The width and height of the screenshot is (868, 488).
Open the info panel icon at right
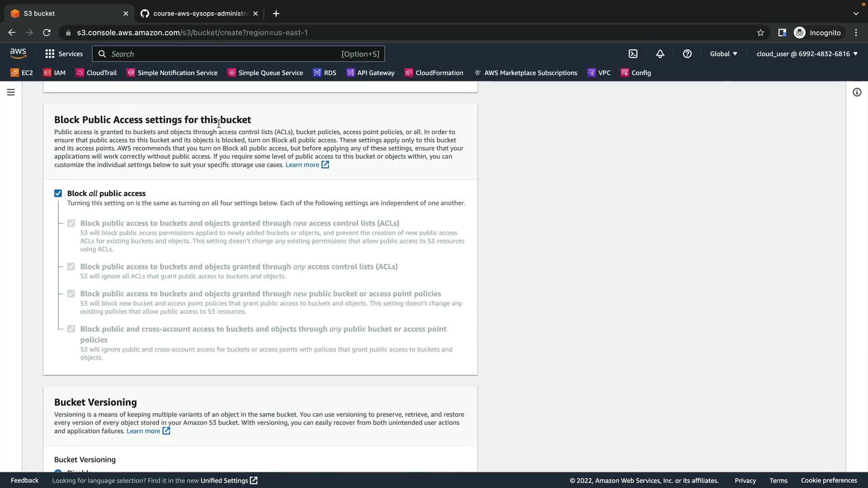coord(857,92)
